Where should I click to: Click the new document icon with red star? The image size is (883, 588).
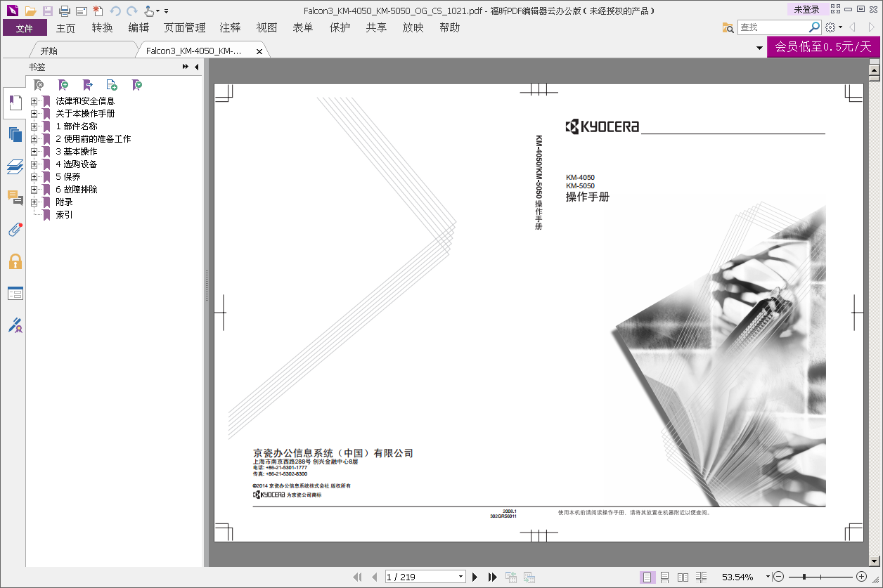(x=98, y=11)
